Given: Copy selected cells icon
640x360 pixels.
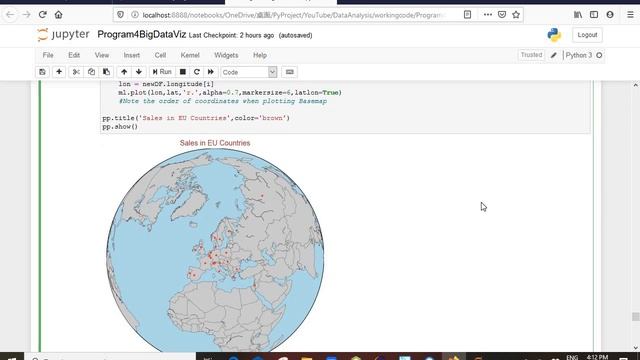Looking at the screenshot, I should 91,72.
